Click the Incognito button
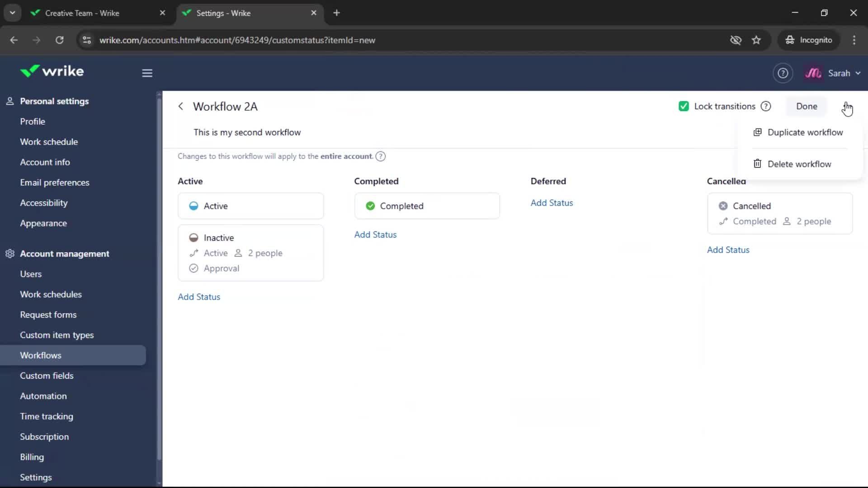This screenshot has height=488, width=868. tap(808, 40)
